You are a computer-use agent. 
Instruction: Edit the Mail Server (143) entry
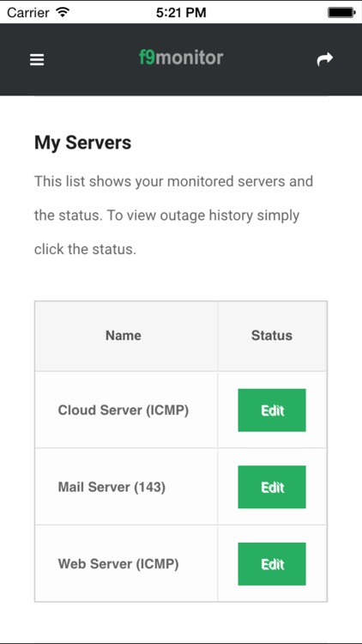pyautogui.click(x=272, y=487)
